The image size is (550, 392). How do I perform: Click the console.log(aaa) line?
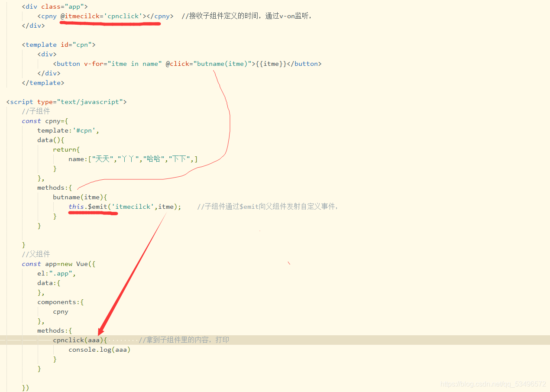[x=99, y=350]
